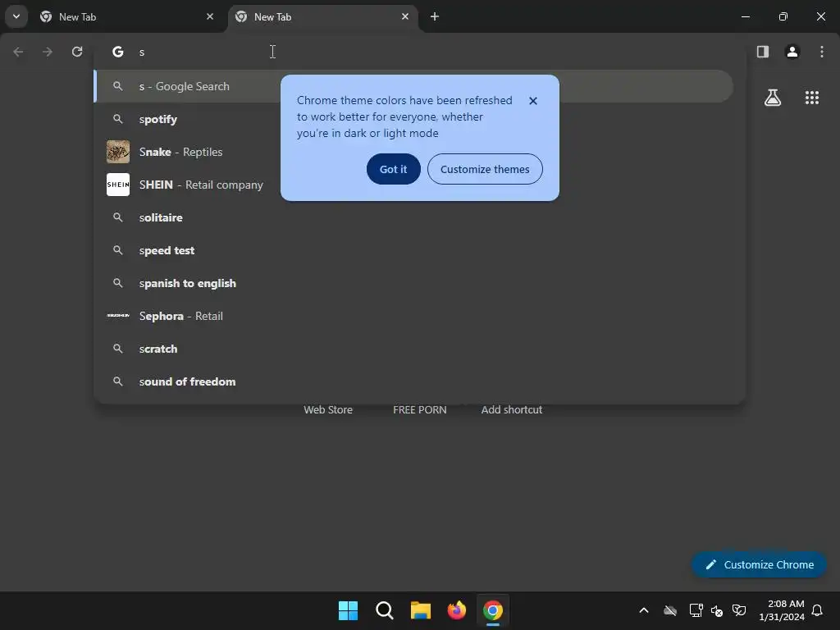Image resolution: width=840 pixels, height=630 pixels.
Task: Click the Snake thumbnail image
Action: click(118, 152)
